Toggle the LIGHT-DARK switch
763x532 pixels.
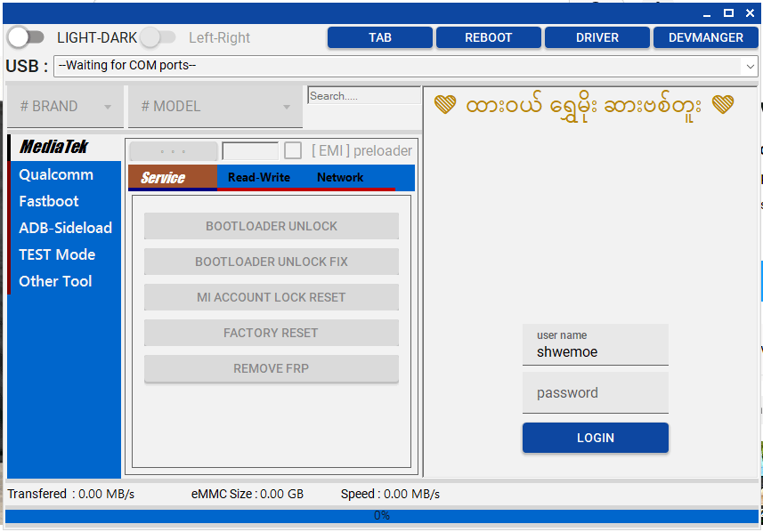pos(26,37)
